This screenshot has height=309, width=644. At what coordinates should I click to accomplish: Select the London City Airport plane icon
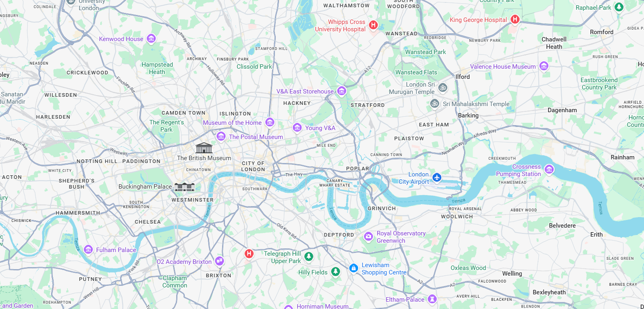pos(437,178)
